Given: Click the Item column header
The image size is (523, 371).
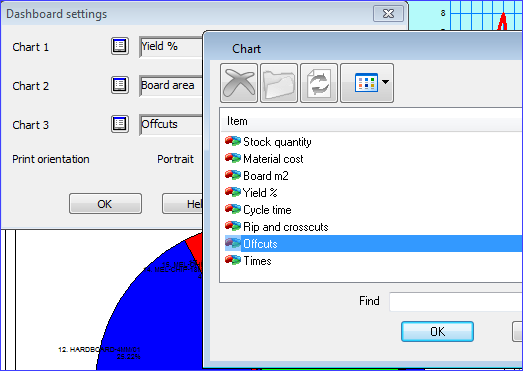Looking at the screenshot, I should tap(372, 121).
